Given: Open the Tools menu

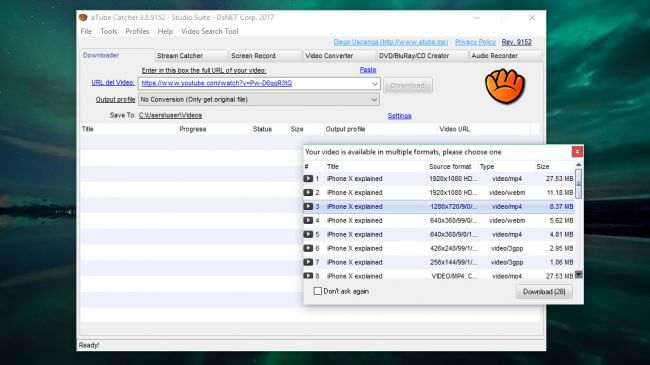Looking at the screenshot, I should click(109, 31).
